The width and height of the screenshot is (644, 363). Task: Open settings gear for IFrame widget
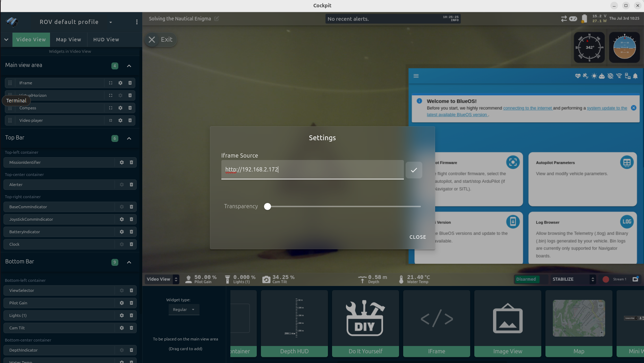click(x=120, y=83)
